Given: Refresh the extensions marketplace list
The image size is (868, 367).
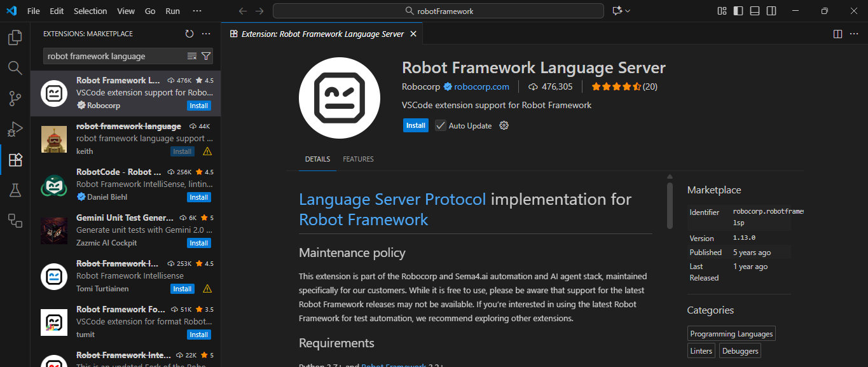Looking at the screenshot, I should click(188, 34).
